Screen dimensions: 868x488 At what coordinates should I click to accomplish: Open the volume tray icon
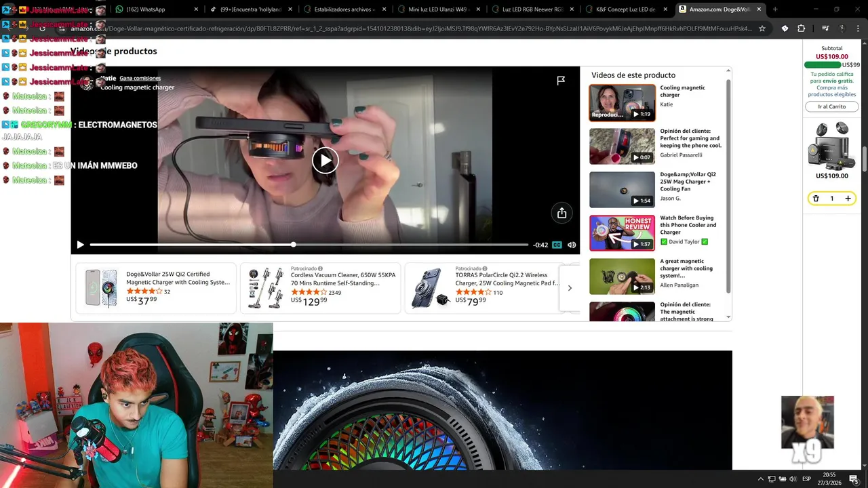tap(793, 479)
